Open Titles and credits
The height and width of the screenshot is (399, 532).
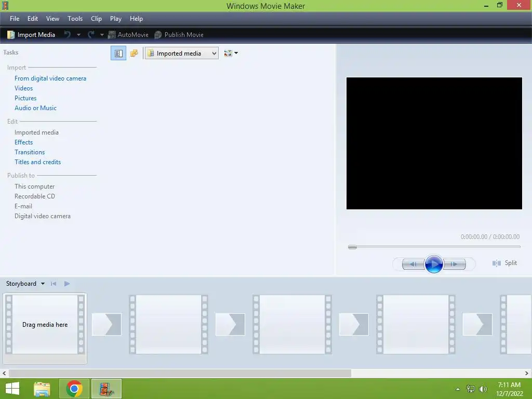click(37, 162)
